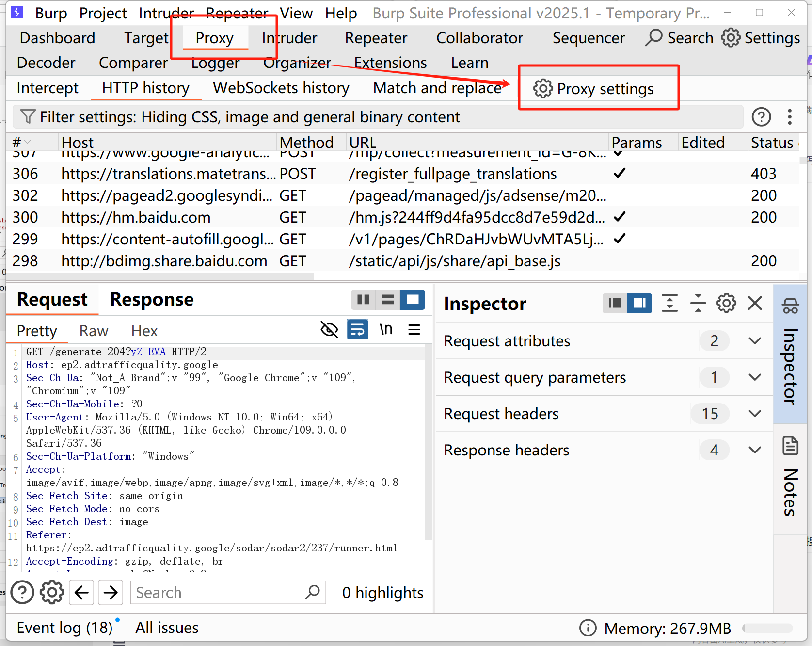The height and width of the screenshot is (646, 812).
Task: Switch editor to Raw view
Action: [x=94, y=331]
